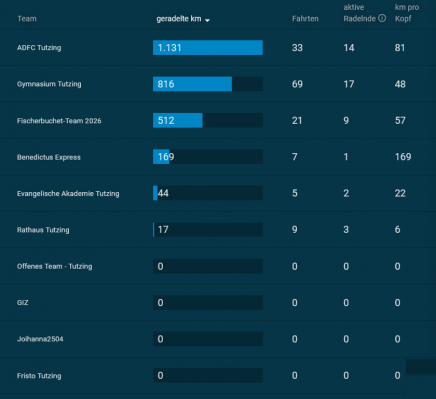Screen dimensions: 436x399
Task: Click Fahrten value 33 for ADFC Tutzing
Action: (x=297, y=48)
